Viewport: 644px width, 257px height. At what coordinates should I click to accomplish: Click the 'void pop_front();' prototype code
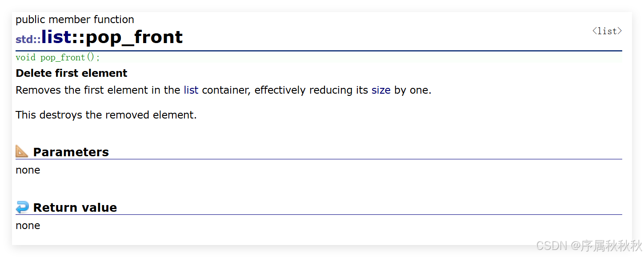[x=58, y=58]
